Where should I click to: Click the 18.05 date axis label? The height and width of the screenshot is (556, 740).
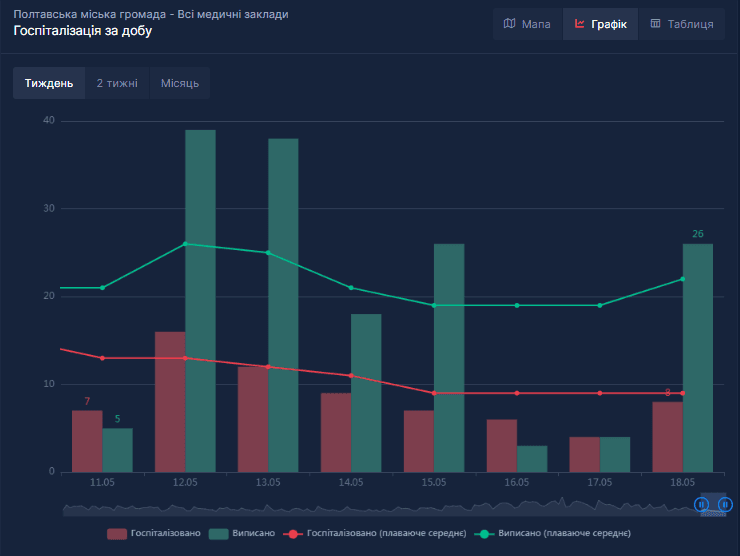[682, 482]
